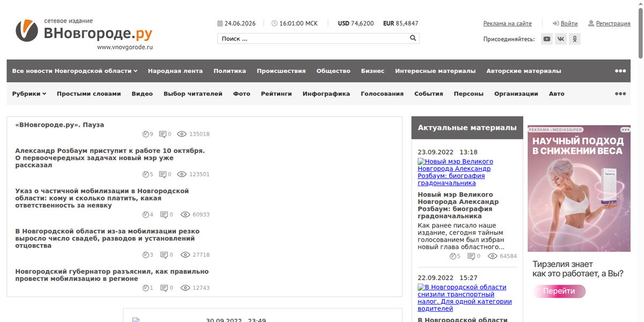Image resolution: width=644 pixels, height=322 pixels.
Task: Click the views eye icon beside 60933
Action: pos(185,215)
